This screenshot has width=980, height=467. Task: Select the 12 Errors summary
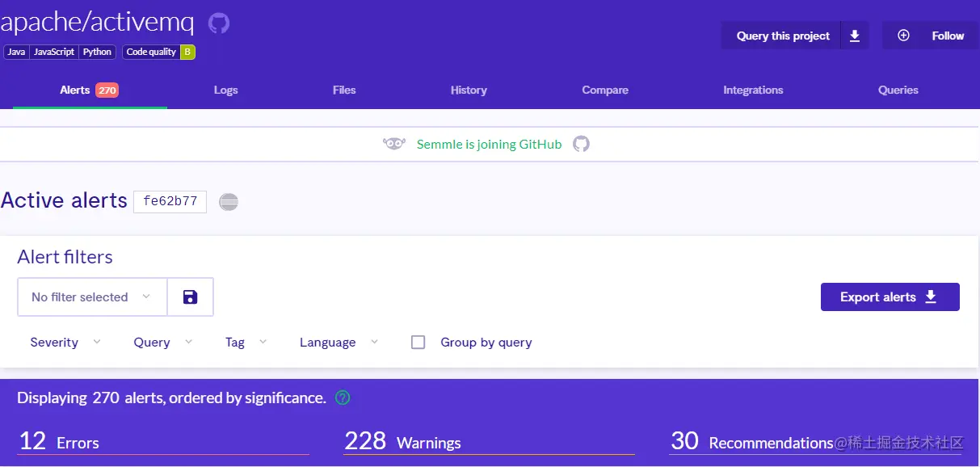(x=163, y=441)
